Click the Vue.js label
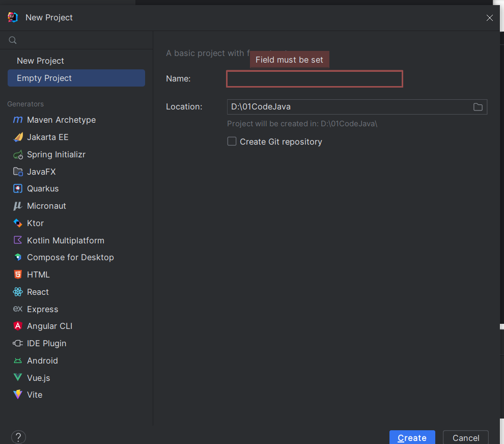Viewport: 504px width, 444px height. tap(38, 378)
